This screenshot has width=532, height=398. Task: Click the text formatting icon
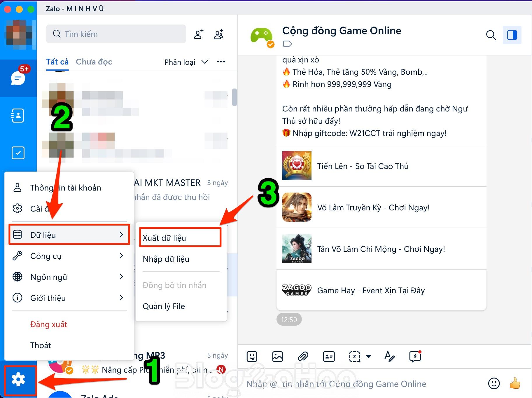pos(389,356)
